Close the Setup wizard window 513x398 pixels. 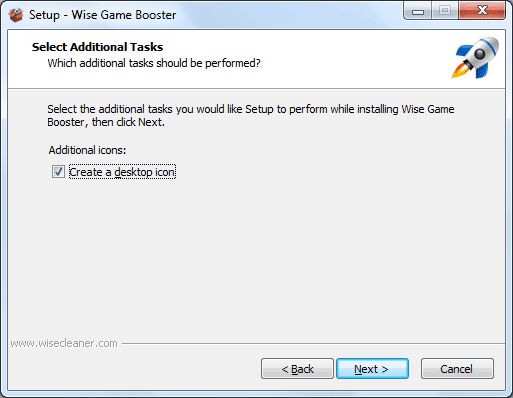(482, 11)
